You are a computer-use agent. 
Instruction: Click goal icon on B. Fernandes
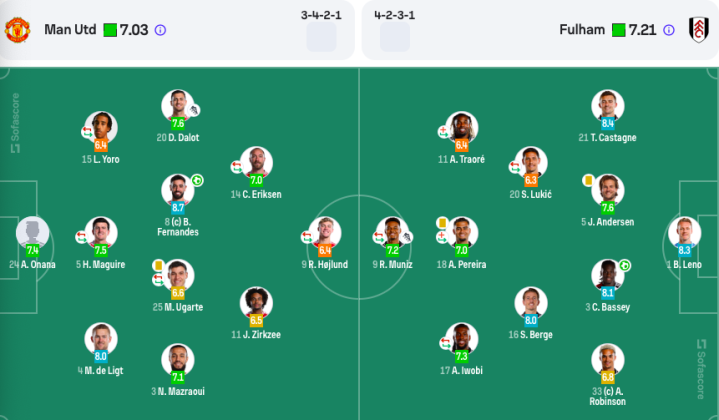pyautogui.click(x=197, y=180)
